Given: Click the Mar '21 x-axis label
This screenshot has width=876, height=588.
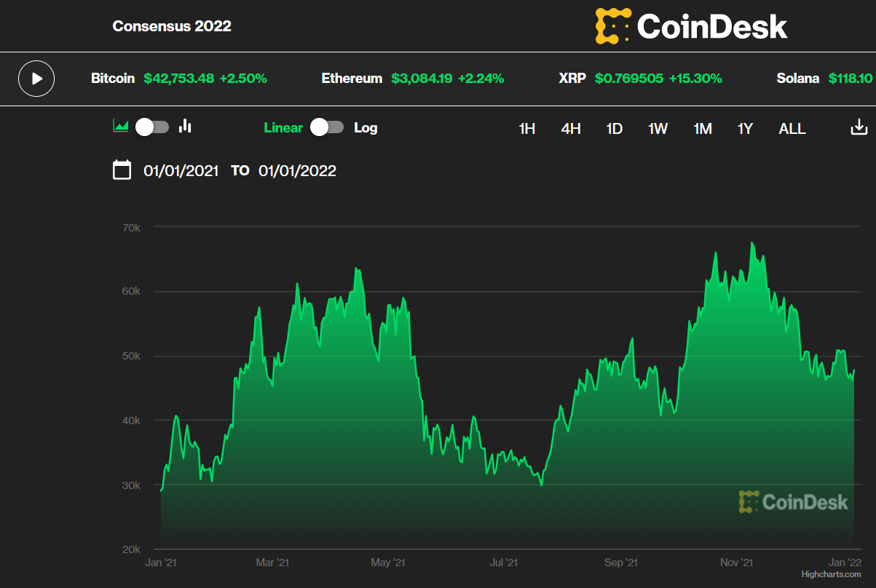Looking at the screenshot, I should (272, 563).
